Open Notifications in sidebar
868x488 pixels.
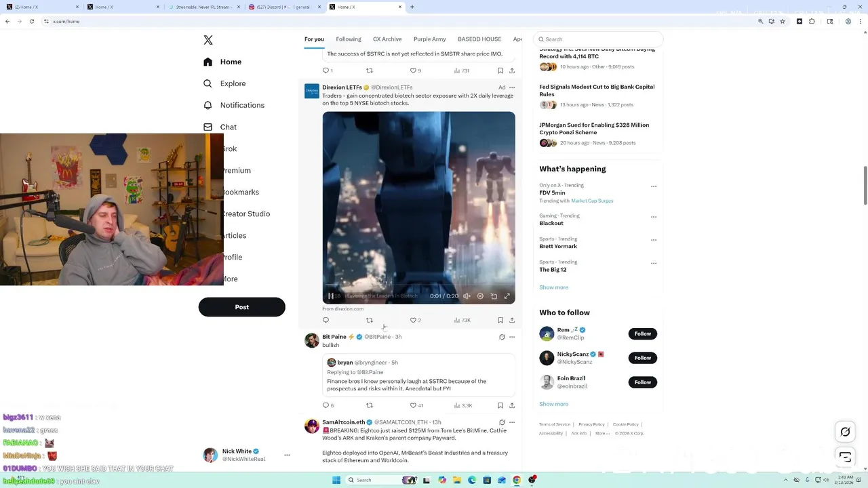click(x=234, y=105)
